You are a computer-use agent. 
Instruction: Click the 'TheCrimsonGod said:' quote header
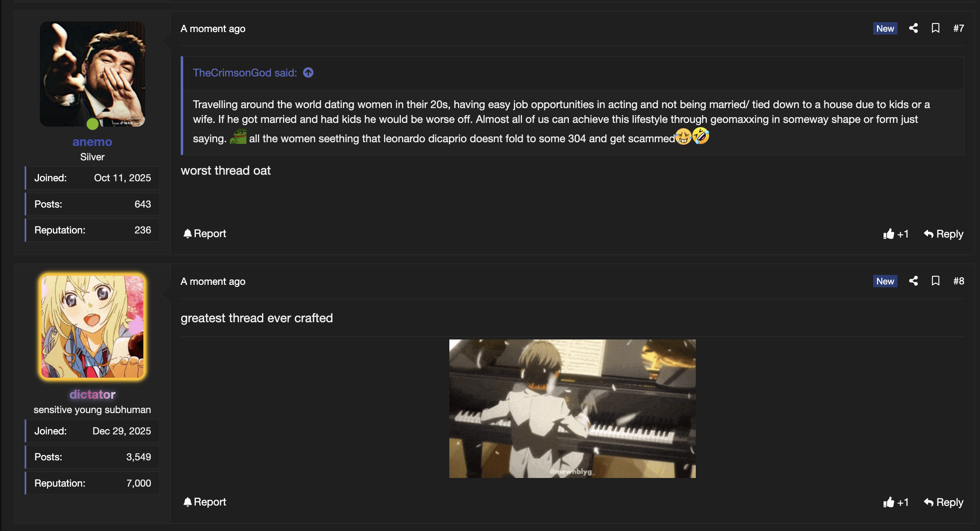(245, 73)
